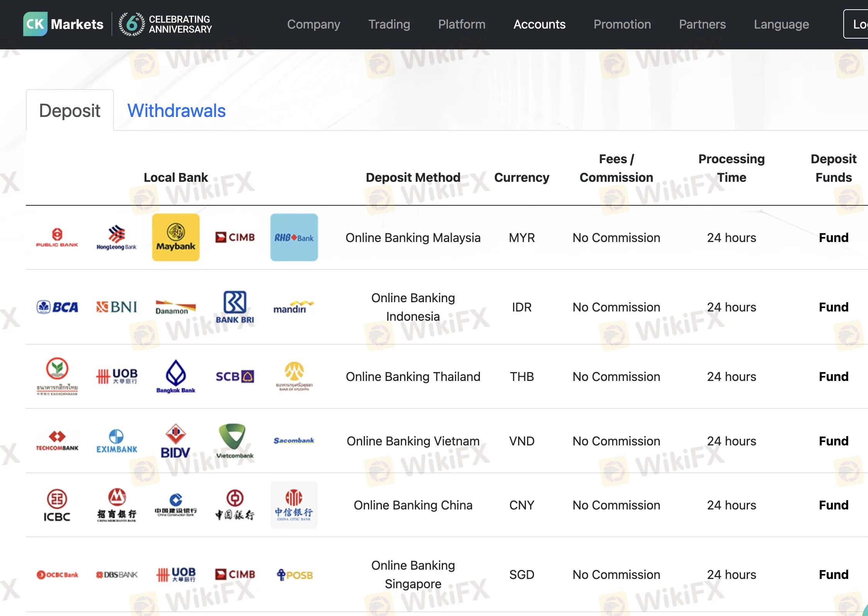This screenshot has width=868, height=616.
Task: Switch to the Withdrawals tab
Action: tap(176, 110)
